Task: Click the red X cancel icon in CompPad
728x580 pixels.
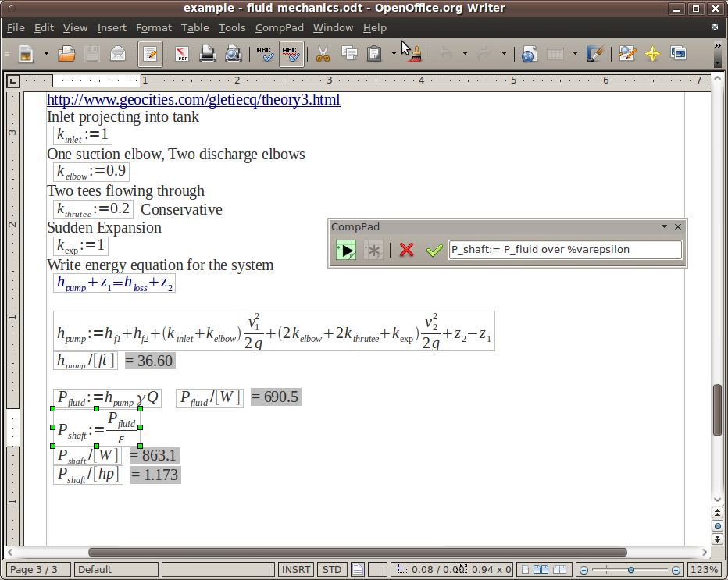Action: click(x=406, y=250)
